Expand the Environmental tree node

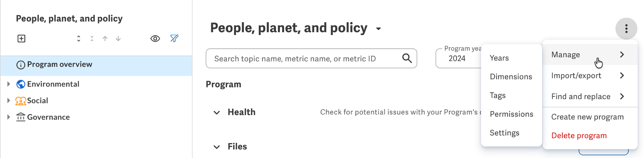(9, 84)
